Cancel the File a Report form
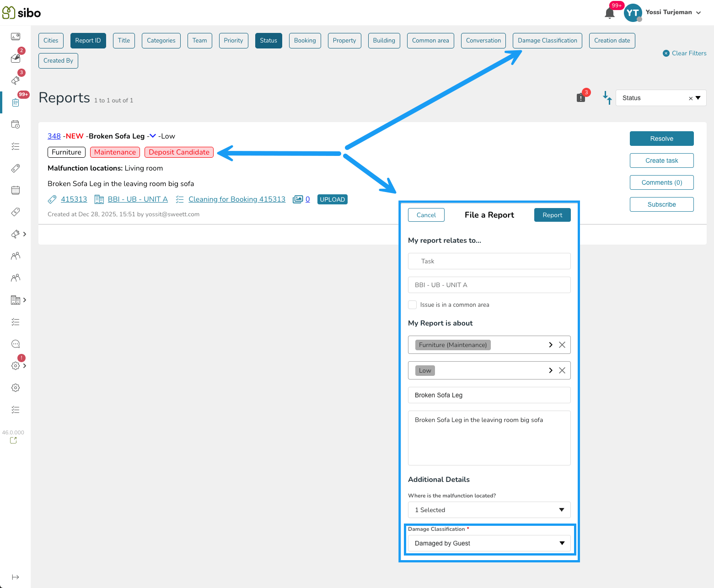This screenshot has width=714, height=588. coord(426,215)
